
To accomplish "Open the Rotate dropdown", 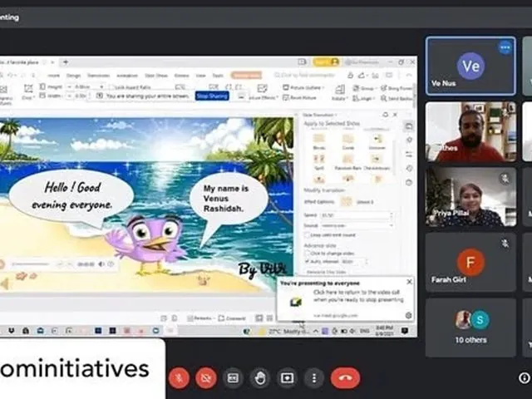I will pos(339,92).
